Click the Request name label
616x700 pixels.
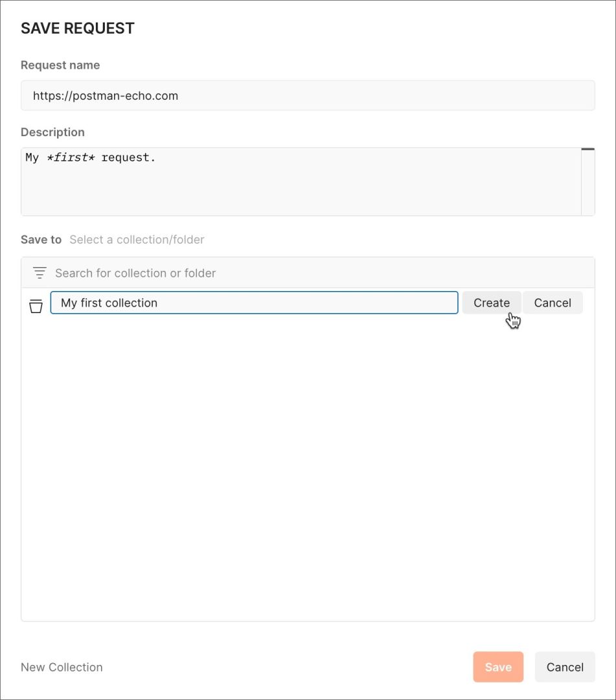coord(60,65)
